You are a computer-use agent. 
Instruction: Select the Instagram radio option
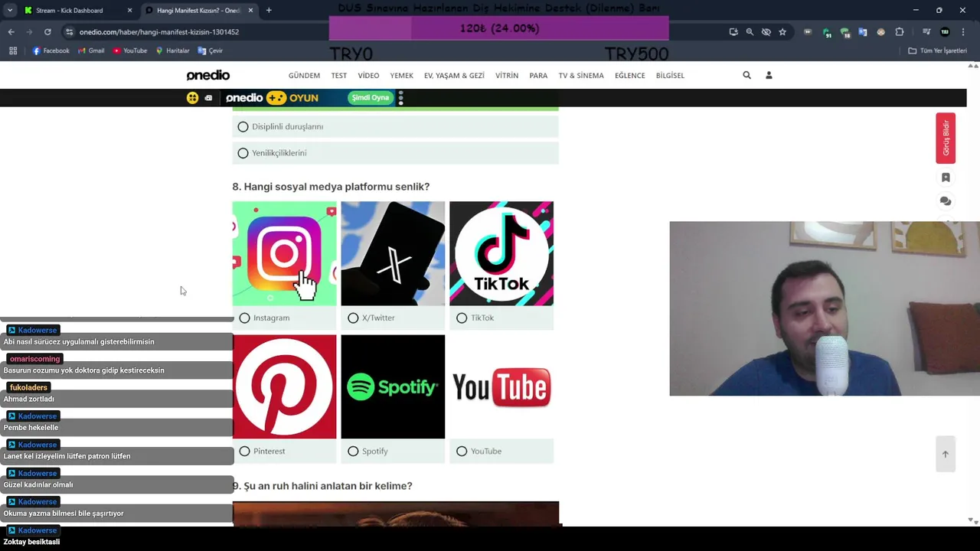click(244, 318)
